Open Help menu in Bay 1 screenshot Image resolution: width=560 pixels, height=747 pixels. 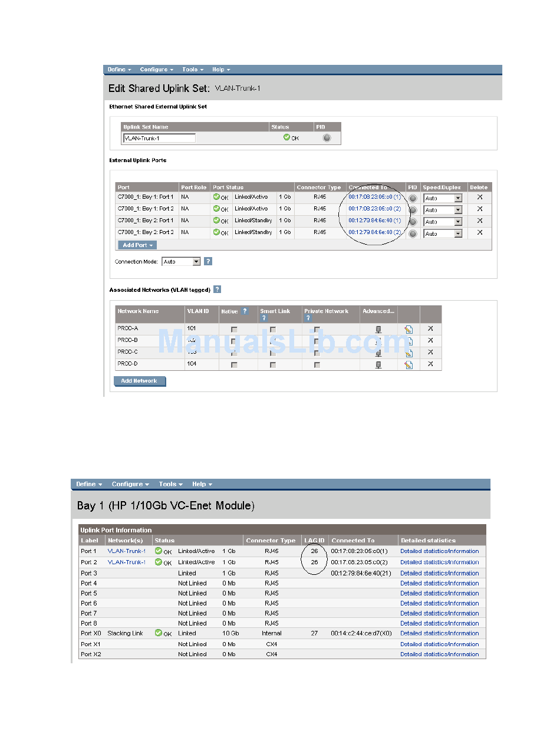coord(202,484)
